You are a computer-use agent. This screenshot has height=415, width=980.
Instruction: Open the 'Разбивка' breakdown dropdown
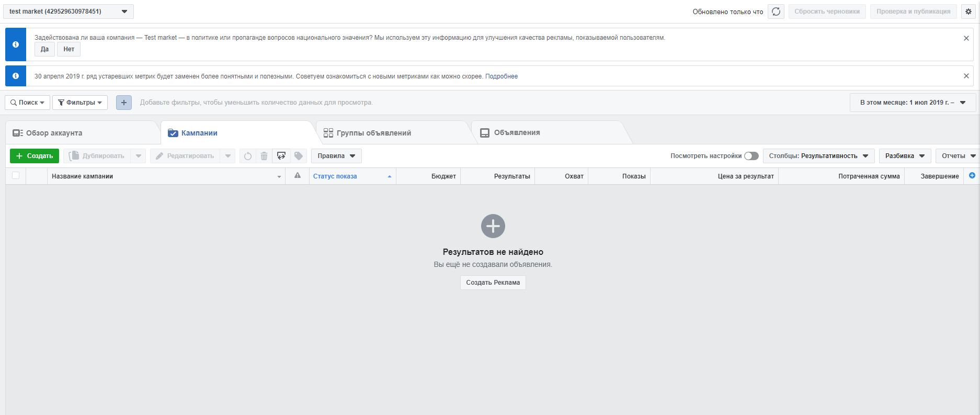905,156
